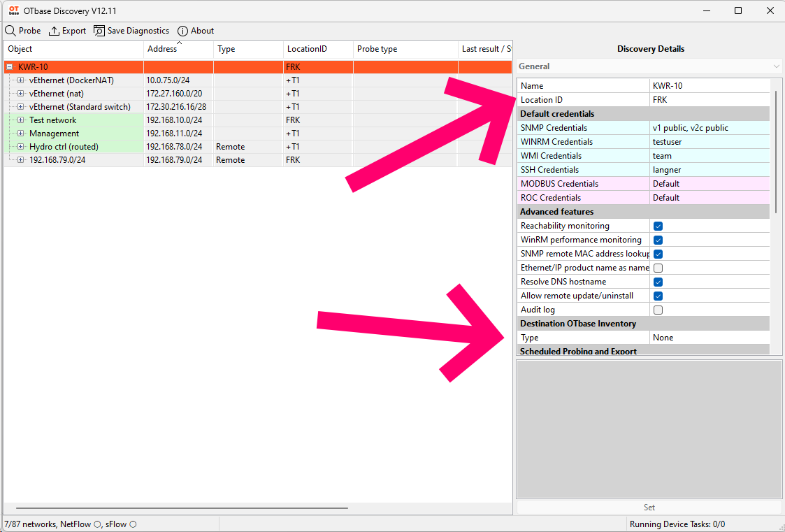Disable SNMP remote MAC address lookup
The width and height of the screenshot is (785, 532).
(658, 254)
